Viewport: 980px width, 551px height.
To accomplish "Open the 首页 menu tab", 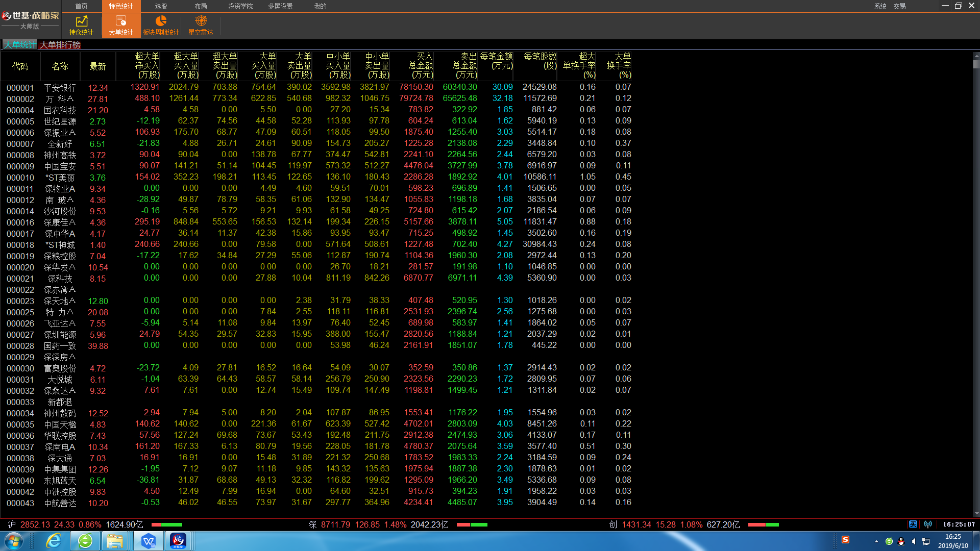I will 82,6.
